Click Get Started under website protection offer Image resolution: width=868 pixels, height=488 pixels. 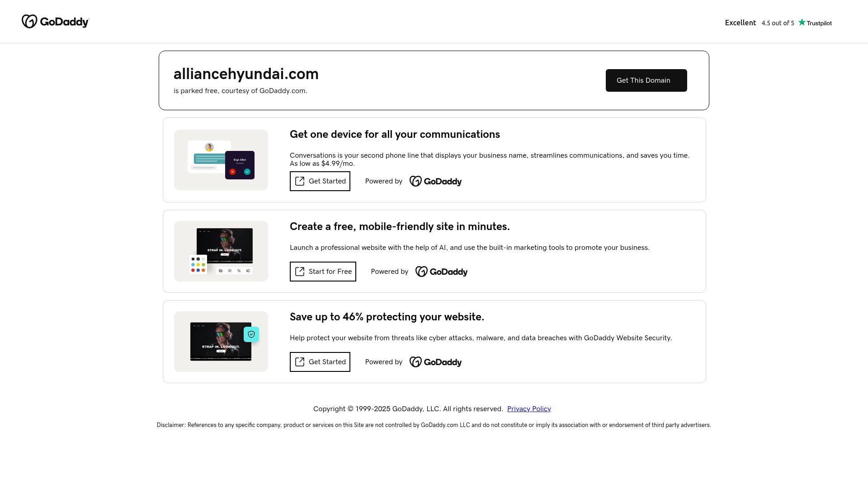[320, 362]
